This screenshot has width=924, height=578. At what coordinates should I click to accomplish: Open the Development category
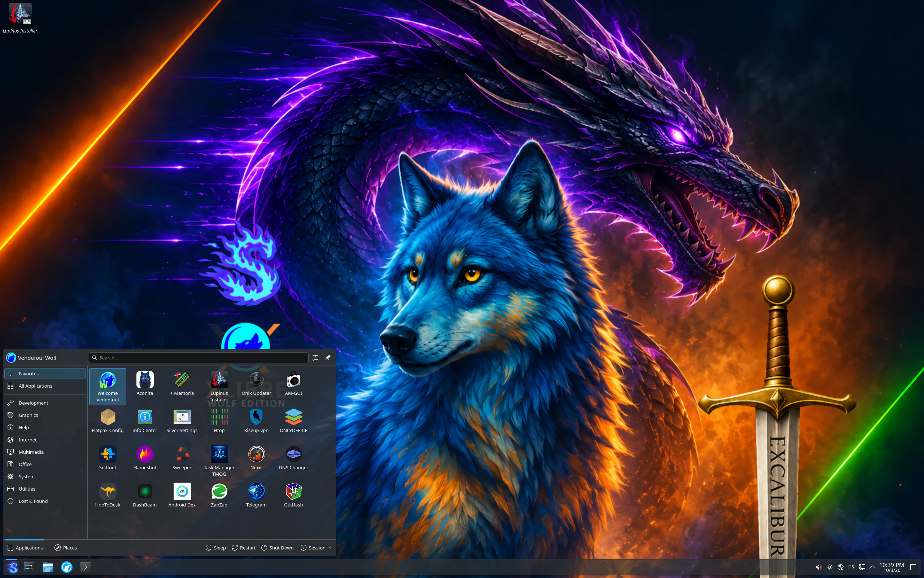(45, 402)
